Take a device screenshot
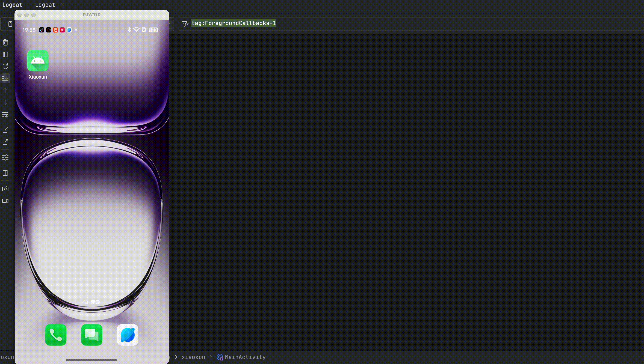This screenshot has height=364, width=644. click(5, 189)
